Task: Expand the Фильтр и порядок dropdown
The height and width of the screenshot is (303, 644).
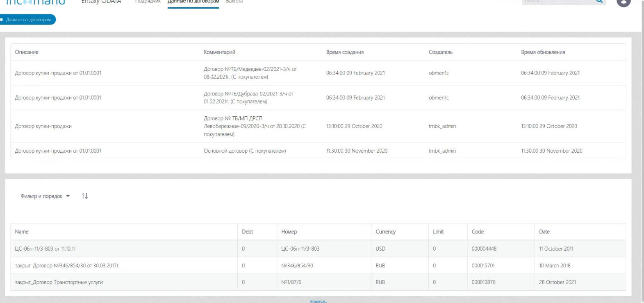Action: (x=45, y=196)
